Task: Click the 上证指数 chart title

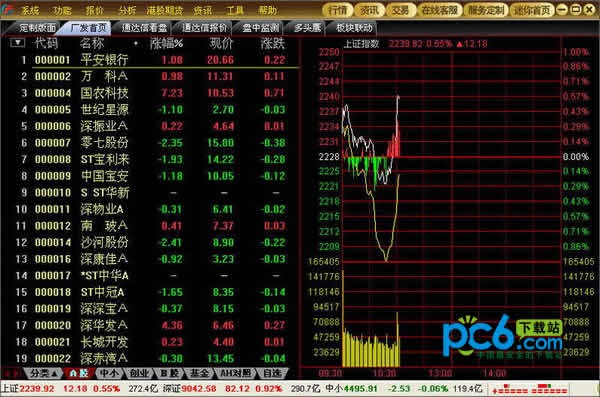Action: [361, 44]
